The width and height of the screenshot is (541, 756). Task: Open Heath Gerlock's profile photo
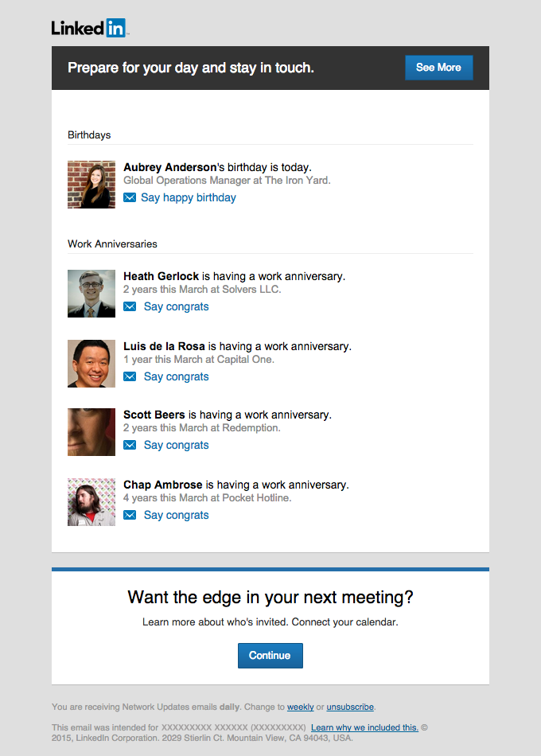pyautogui.click(x=91, y=294)
